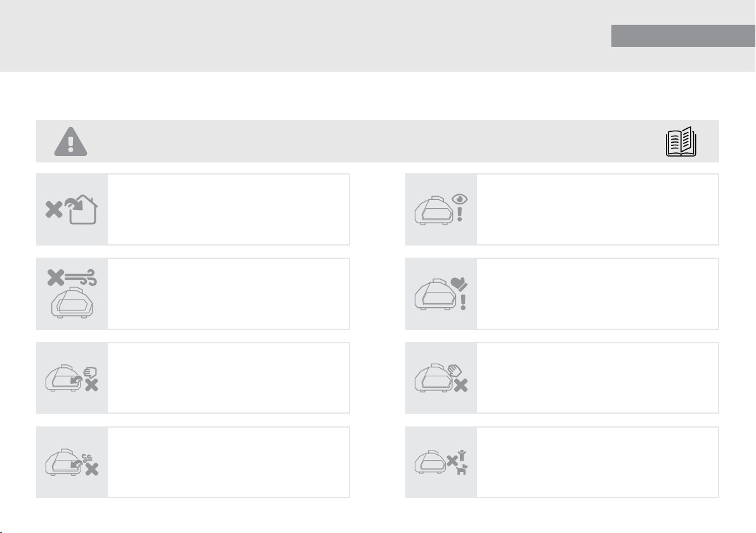Select the do-not-reach-inside hand icon
This screenshot has height=533, width=756.
pos(72,378)
